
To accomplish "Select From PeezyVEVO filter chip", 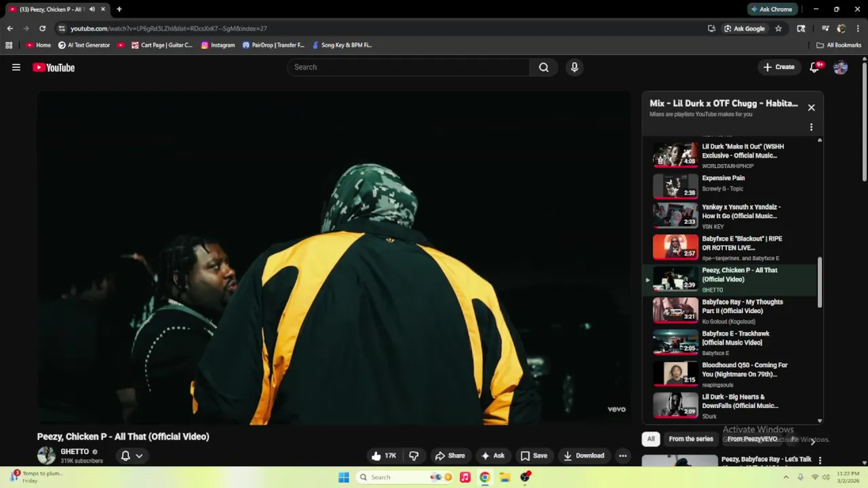I will tap(752, 439).
